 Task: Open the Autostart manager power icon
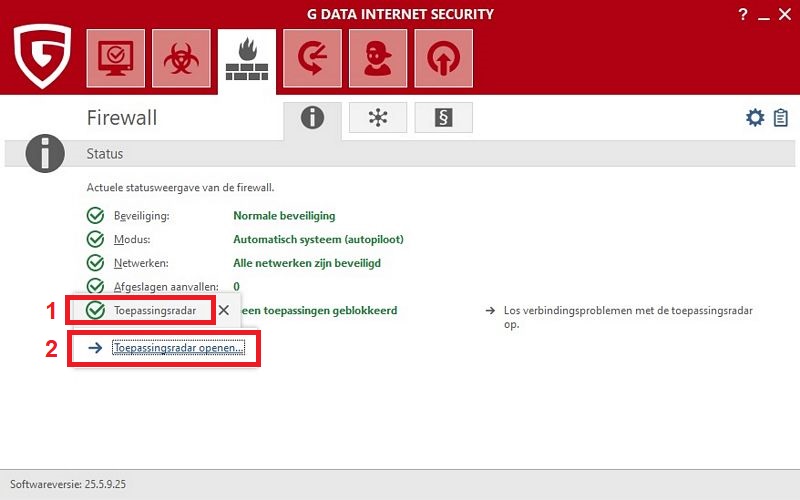coord(443,58)
